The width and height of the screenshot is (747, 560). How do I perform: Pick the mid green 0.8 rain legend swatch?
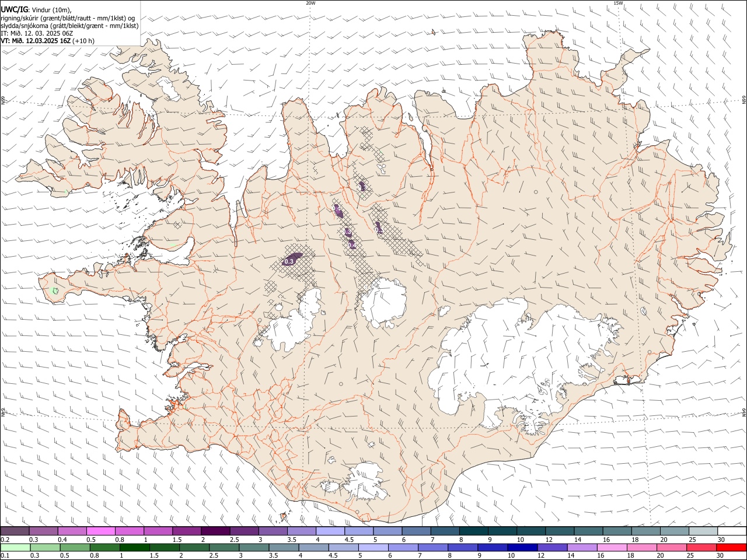[104, 548]
